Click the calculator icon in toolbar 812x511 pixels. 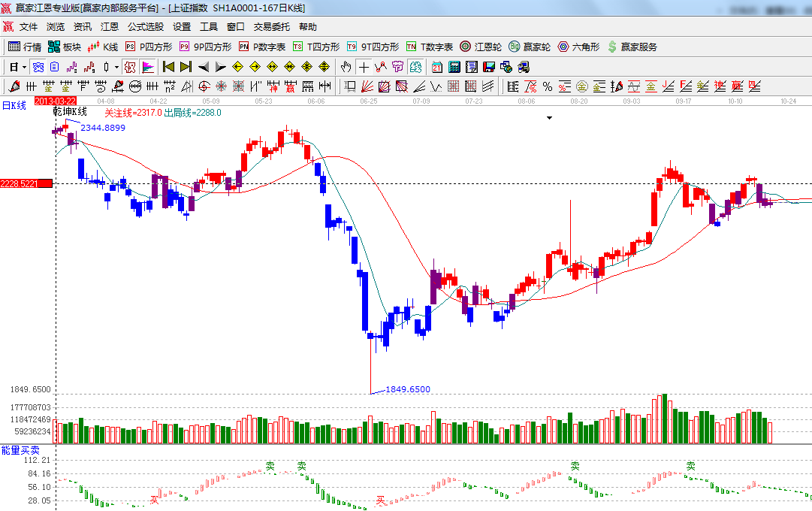coord(454,67)
